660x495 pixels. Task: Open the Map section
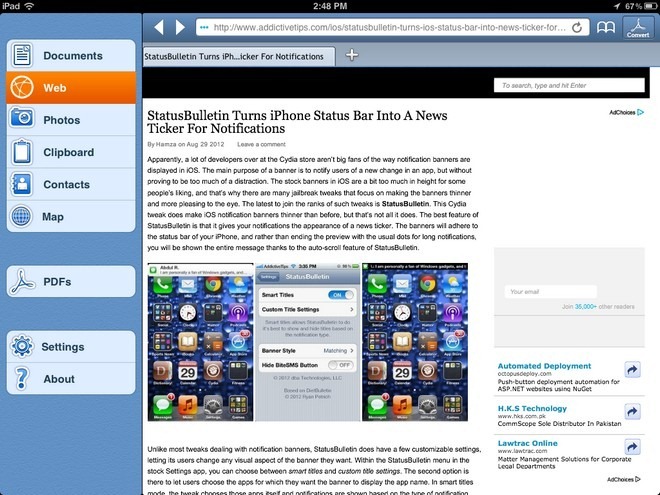(71, 216)
